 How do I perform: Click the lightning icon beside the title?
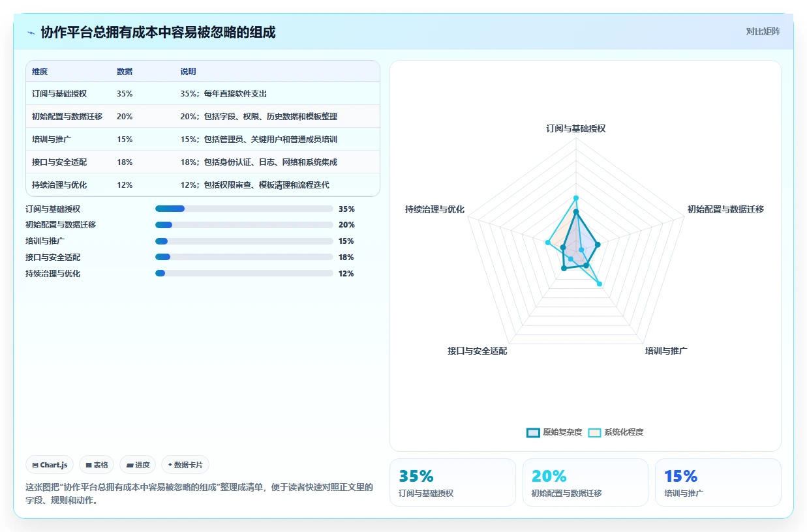[x=31, y=32]
